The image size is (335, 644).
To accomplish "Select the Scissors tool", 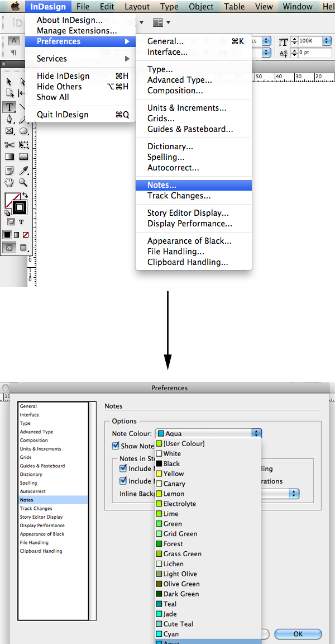I will tap(9, 144).
